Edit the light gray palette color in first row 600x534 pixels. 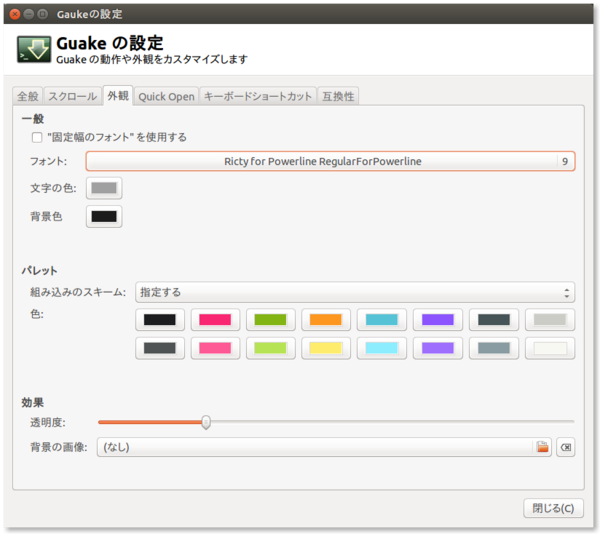pos(550,320)
